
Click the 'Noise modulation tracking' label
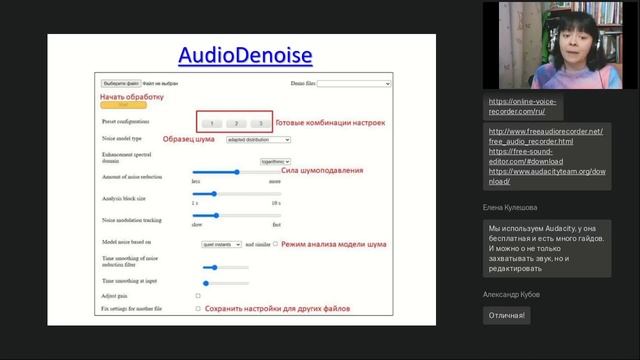click(x=132, y=220)
